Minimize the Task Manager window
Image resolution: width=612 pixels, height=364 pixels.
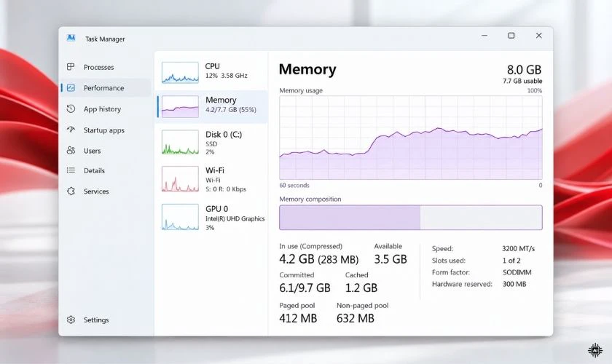point(484,36)
